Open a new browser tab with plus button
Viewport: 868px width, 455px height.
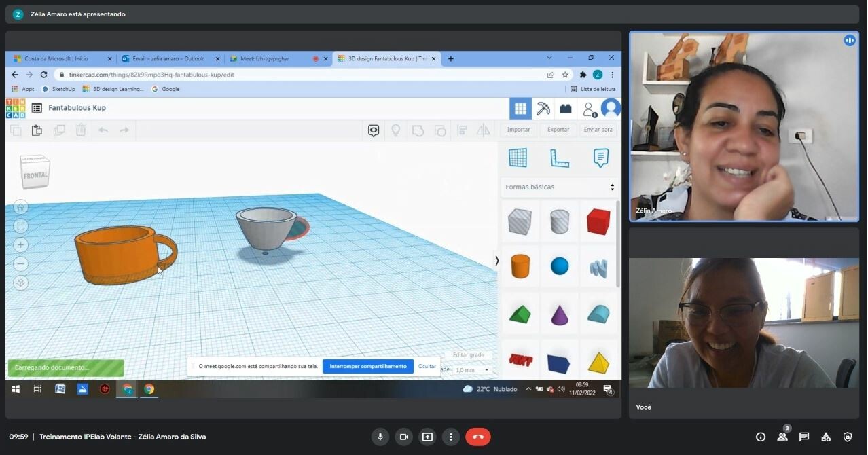point(450,59)
